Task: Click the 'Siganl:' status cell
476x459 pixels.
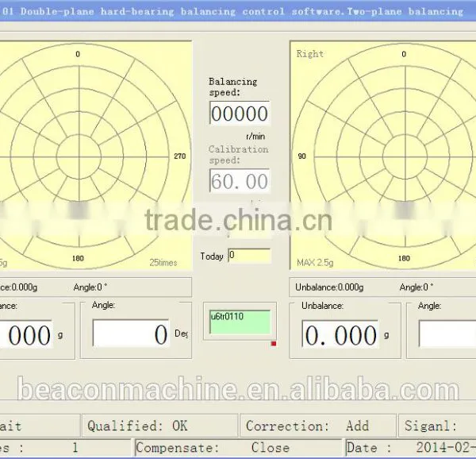Action: (x=437, y=426)
